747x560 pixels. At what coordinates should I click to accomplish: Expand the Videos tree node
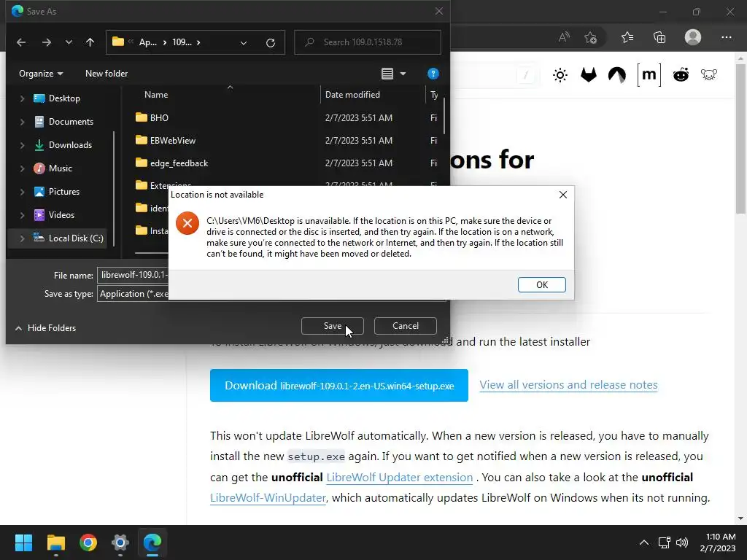[x=22, y=215]
